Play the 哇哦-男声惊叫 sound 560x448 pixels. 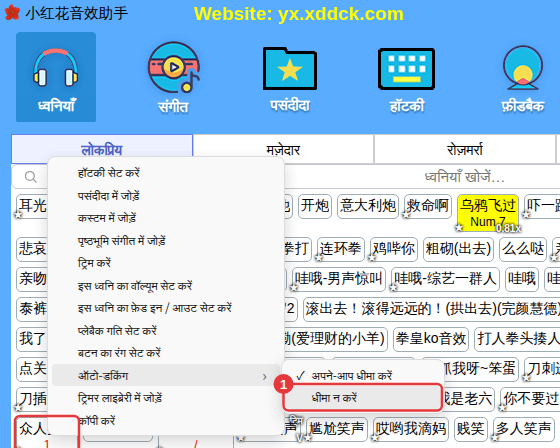(x=339, y=279)
